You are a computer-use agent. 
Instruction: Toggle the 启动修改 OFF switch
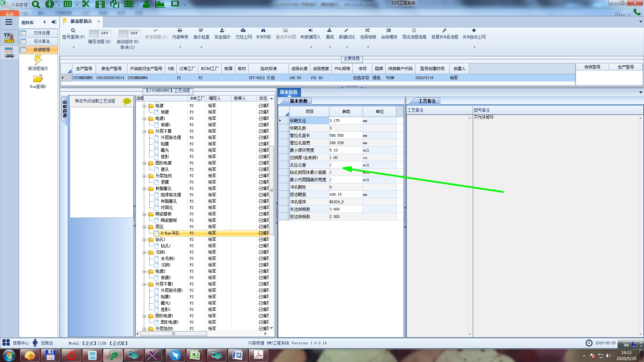(x=129, y=33)
